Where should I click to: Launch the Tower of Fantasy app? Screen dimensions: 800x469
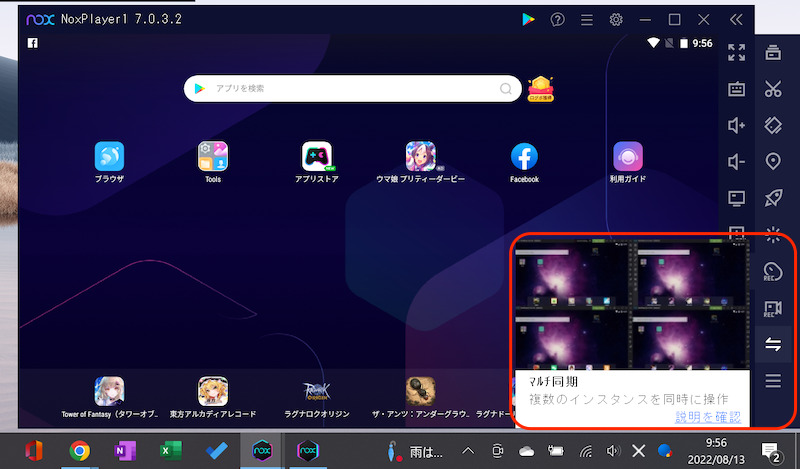coord(109,391)
